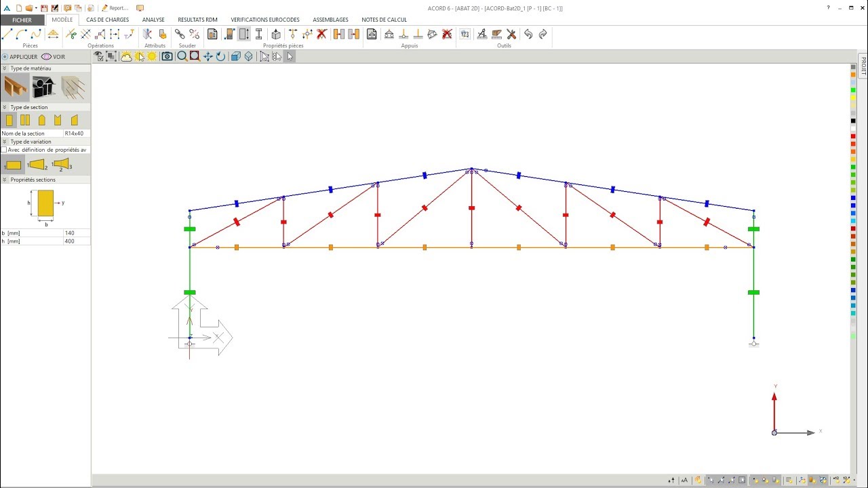Click the red cross delete releases icon
The image size is (868, 488).
[x=321, y=34]
